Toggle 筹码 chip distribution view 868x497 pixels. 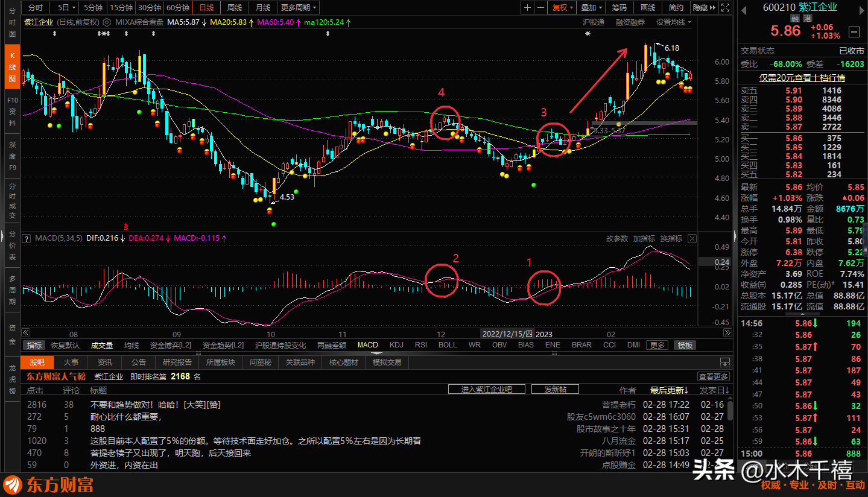(619, 8)
